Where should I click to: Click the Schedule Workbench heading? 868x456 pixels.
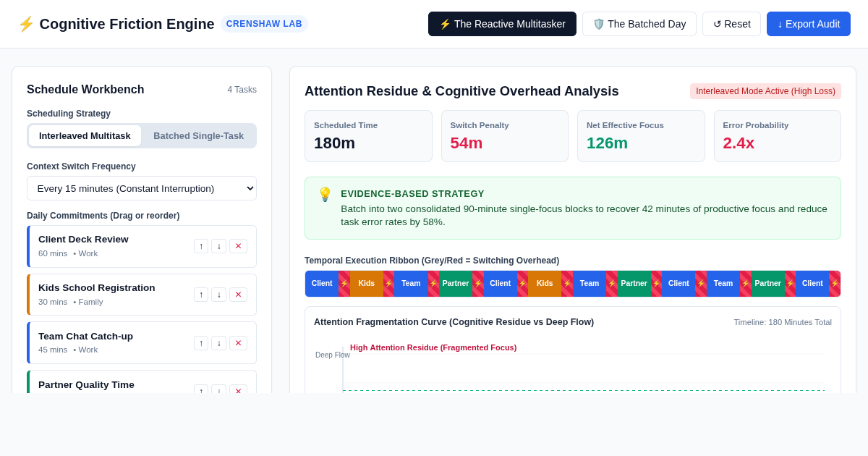pyautogui.click(x=85, y=90)
